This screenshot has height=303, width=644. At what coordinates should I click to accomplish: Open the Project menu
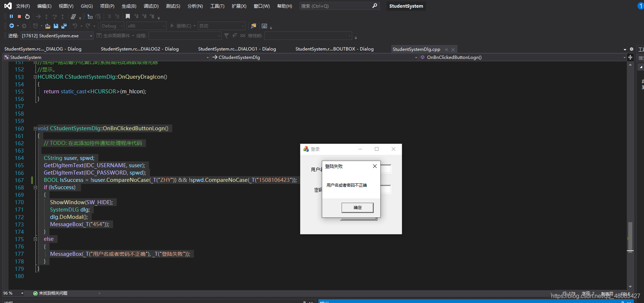point(107,6)
